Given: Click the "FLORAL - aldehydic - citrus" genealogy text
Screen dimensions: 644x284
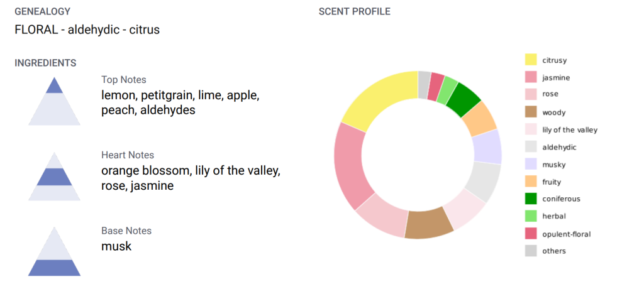Looking at the screenshot, I should coord(87,30).
